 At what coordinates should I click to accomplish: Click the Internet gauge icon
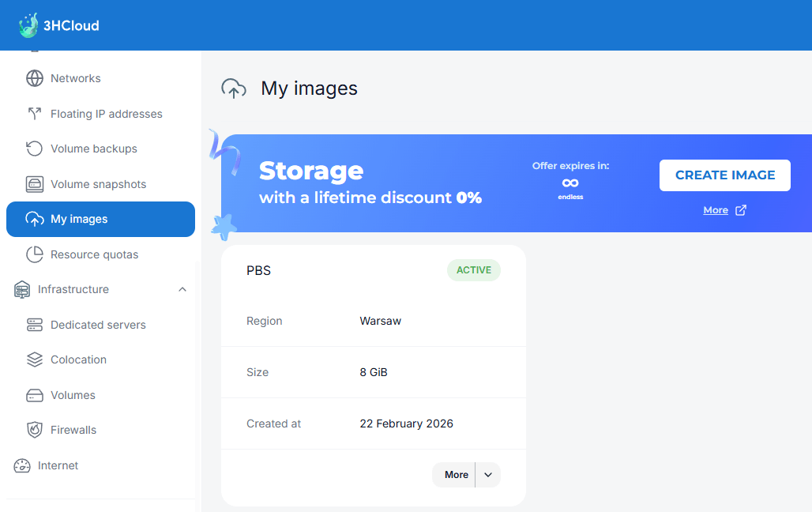click(x=22, y=465)
